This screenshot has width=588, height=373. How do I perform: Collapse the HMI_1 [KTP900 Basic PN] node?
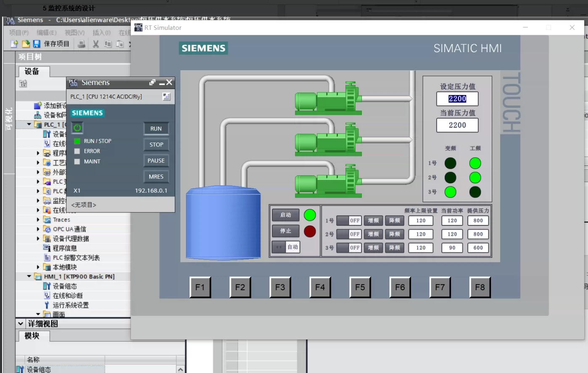point(29,277)
